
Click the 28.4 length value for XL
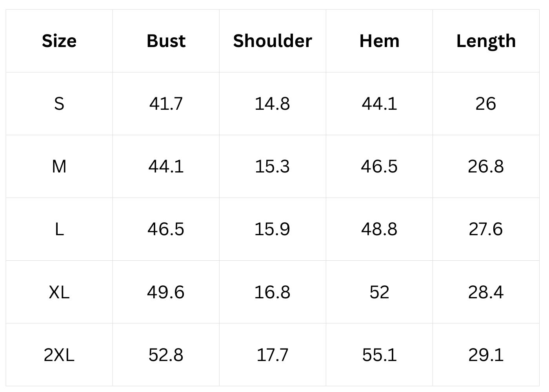tap(486, 292)
